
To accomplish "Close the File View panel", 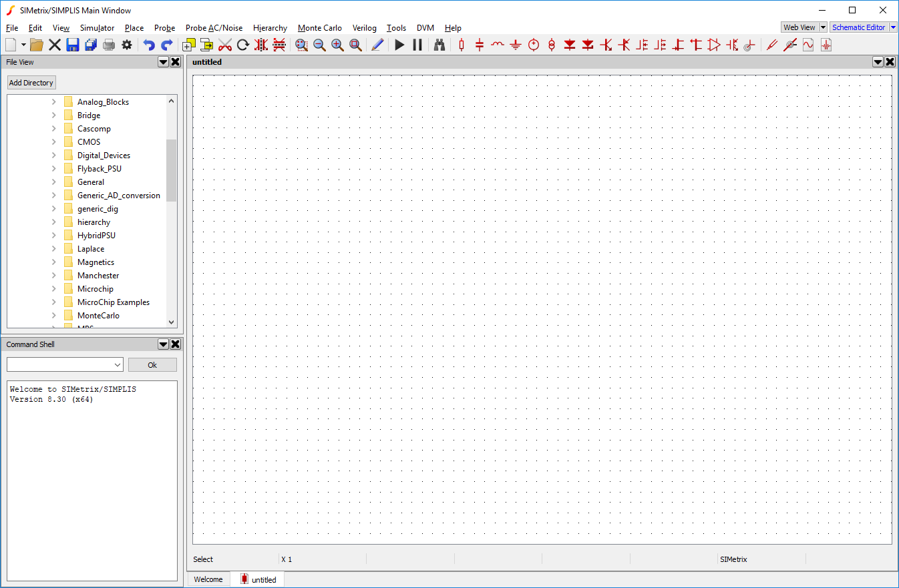I will point(176,62).
